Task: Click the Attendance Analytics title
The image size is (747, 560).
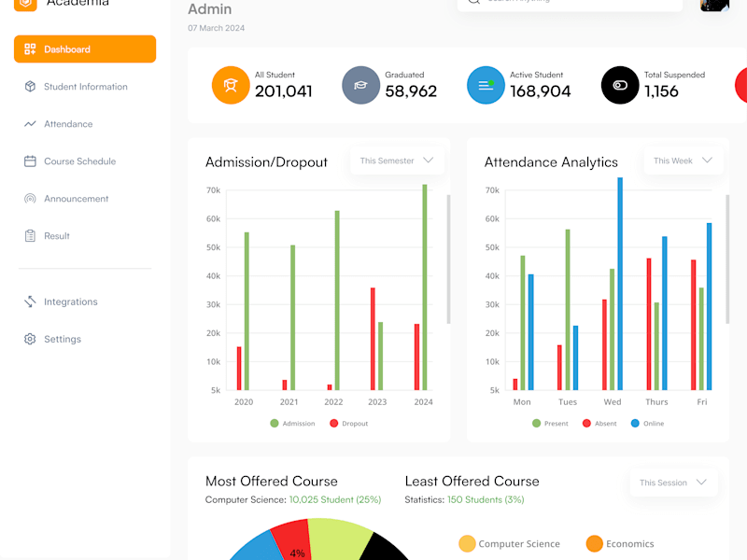Action: [x=551, y=161]
